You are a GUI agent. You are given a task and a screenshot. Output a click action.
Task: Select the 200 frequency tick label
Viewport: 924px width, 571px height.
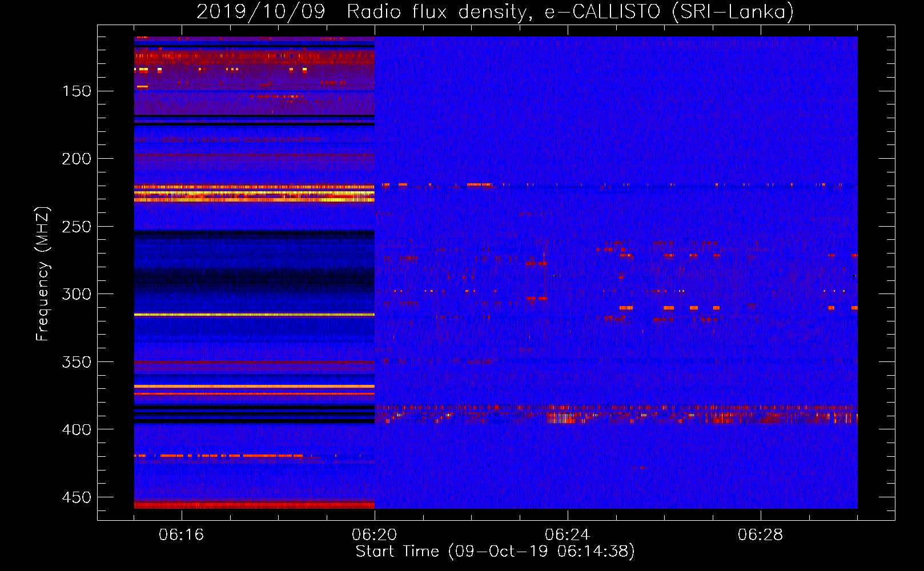77,159
